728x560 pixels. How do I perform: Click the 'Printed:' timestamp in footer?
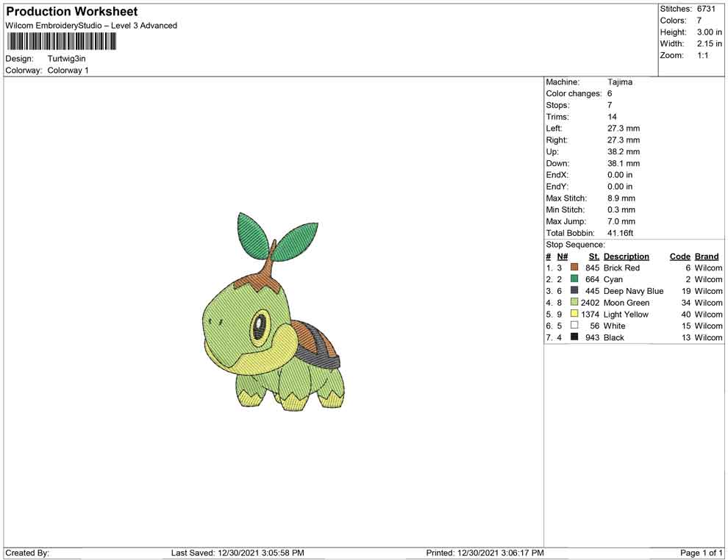tap(485, 553)
